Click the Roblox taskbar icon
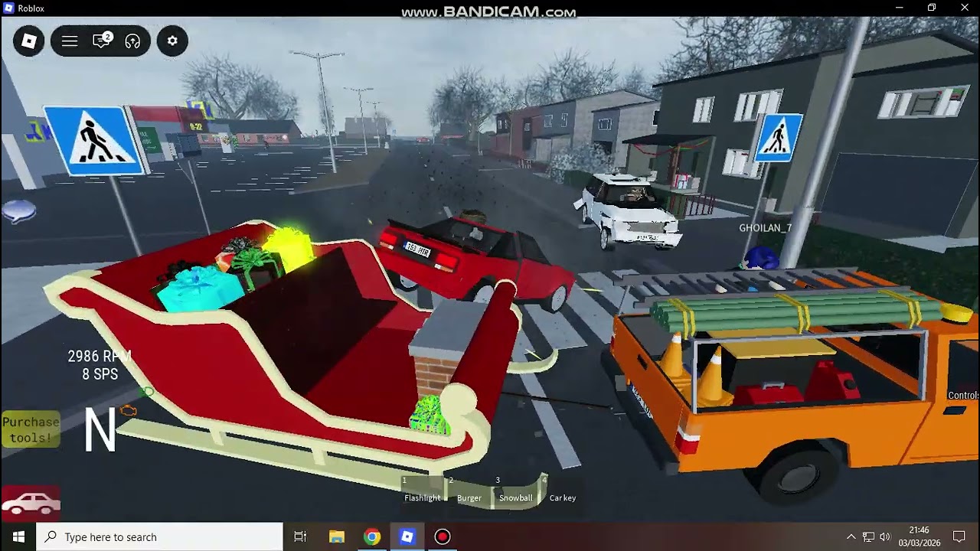Screen dimensions: 980x551 [x=407, y=536]
